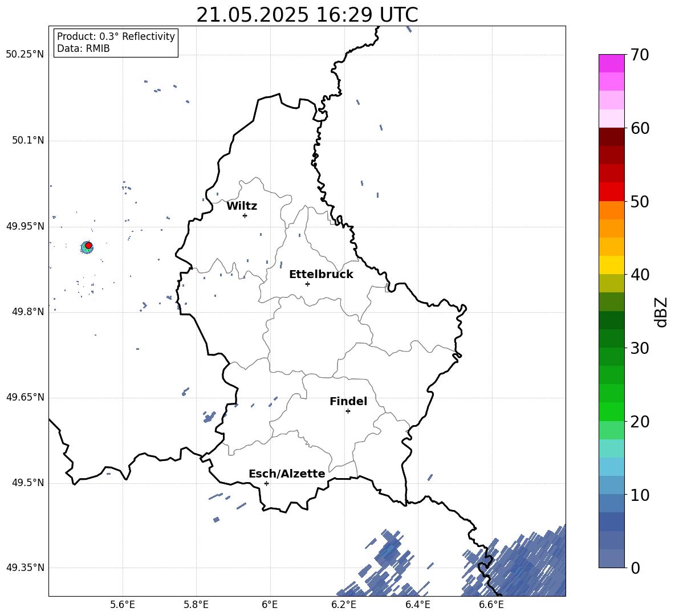The image size is (675, 616).
Task: Click the 6.6°E longitude label
Action: 491,605
